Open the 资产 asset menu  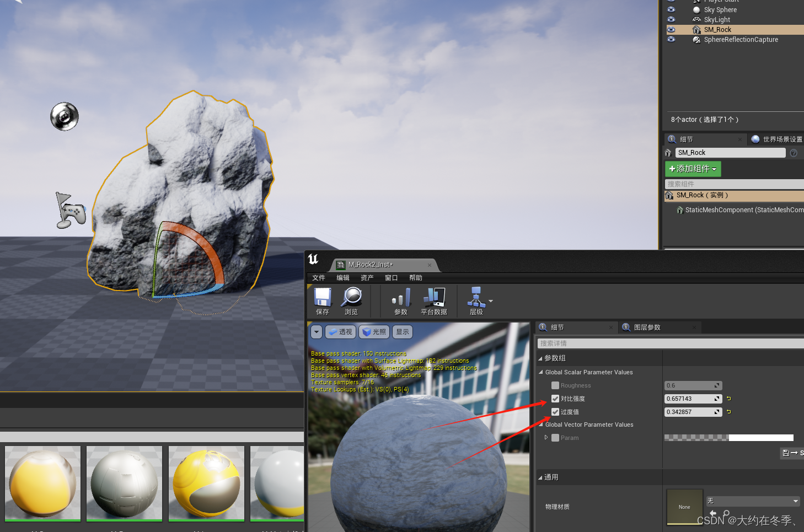(x=367, y=278)
